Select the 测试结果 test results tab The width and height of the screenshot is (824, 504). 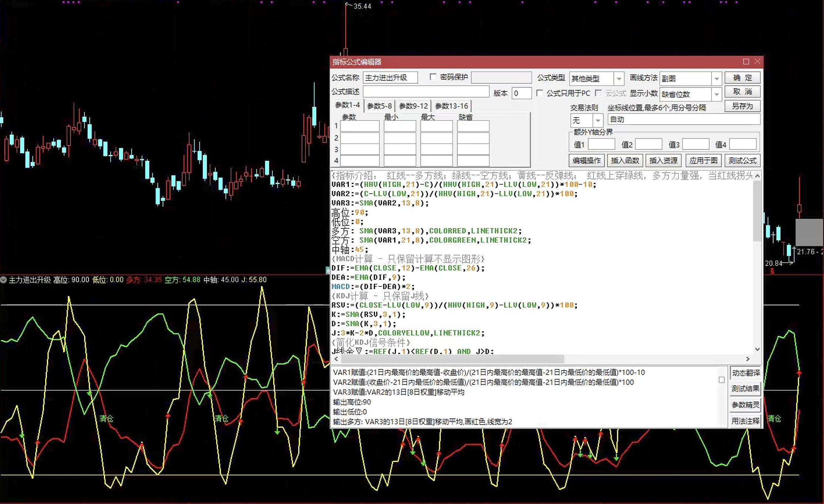[x=746, y=389]
